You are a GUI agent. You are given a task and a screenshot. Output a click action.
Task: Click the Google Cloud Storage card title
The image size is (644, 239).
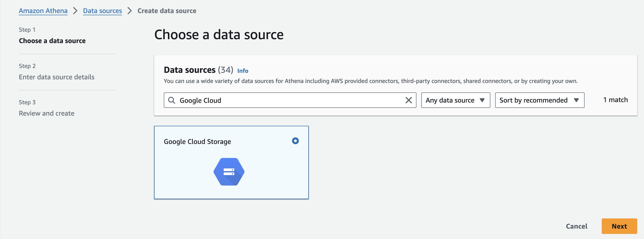coord(197,142)
